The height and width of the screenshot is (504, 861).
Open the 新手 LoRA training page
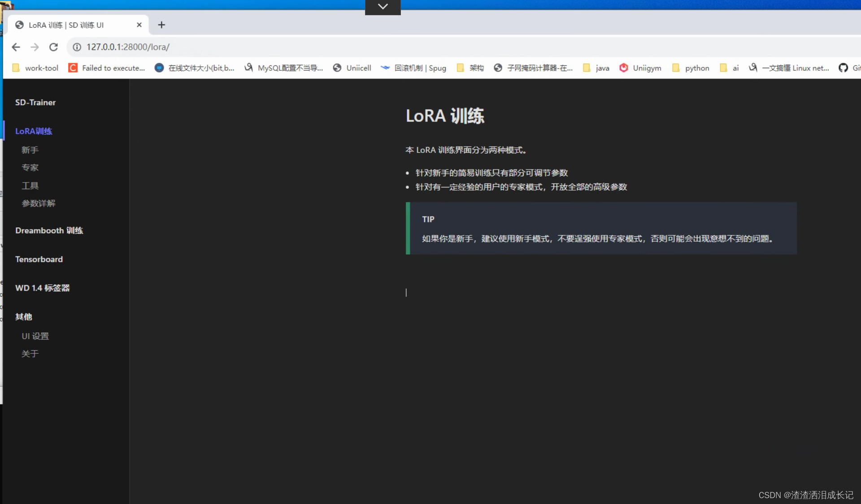pos(30,150)
